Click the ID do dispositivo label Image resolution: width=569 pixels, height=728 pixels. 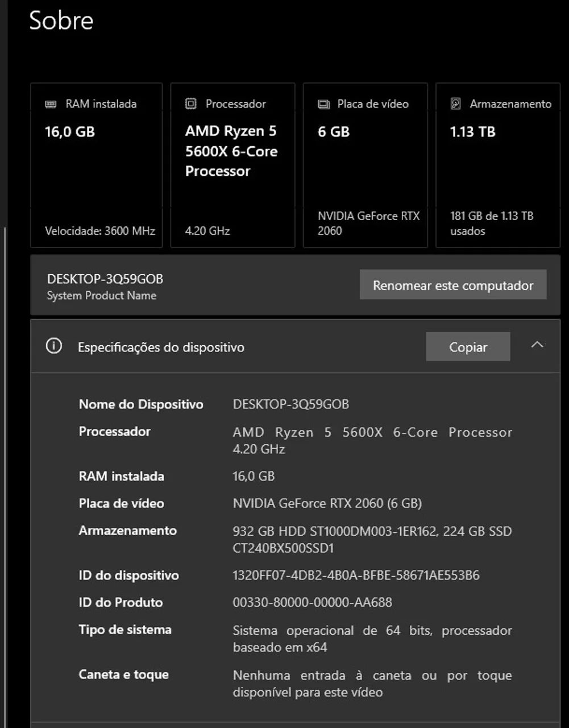coord(129,576)
